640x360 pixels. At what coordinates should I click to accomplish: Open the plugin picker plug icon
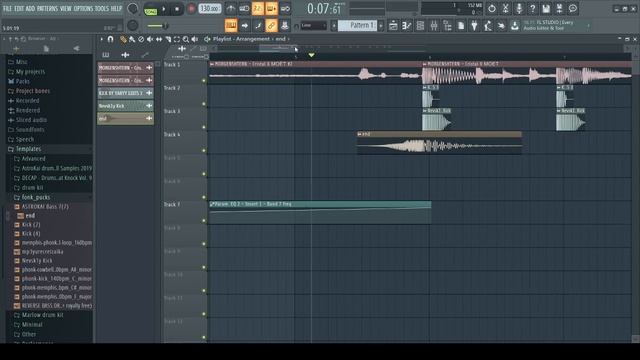pyautogui.click(x=474, y=26)
